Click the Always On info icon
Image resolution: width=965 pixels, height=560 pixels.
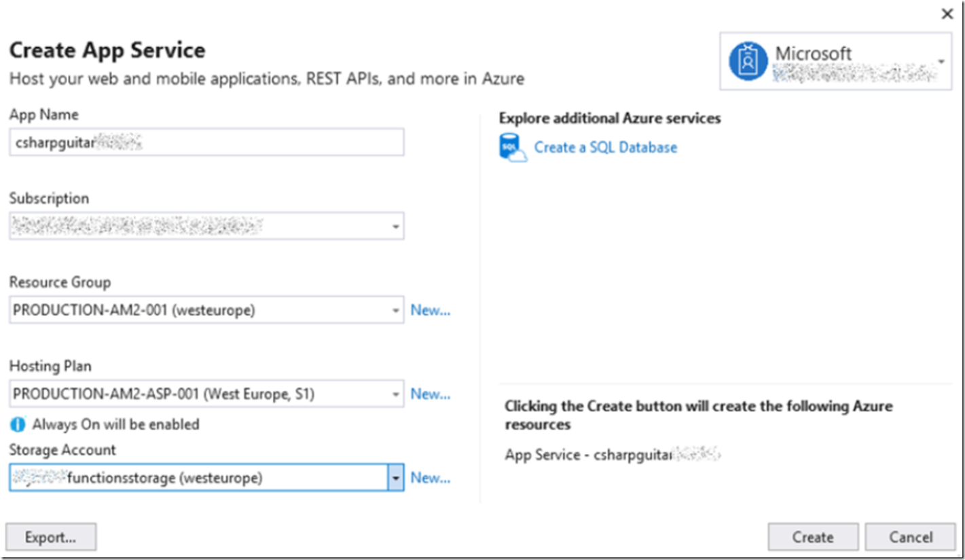(18, 425)
